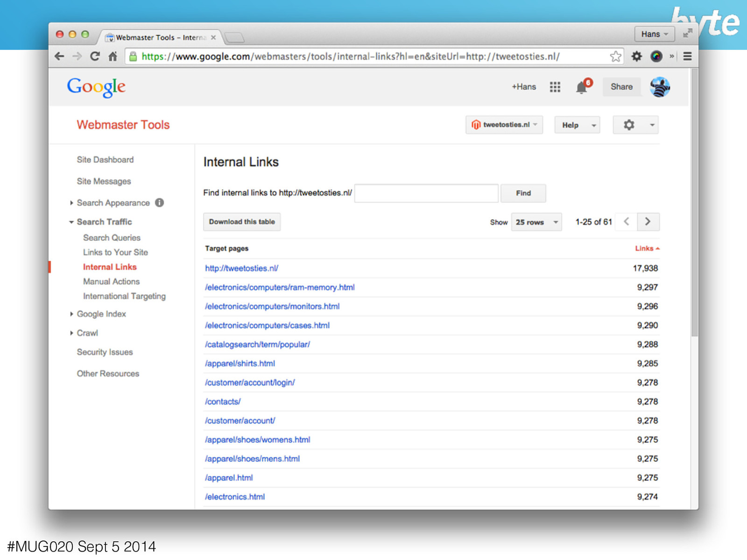The image size is (747, 560).
Task: Open the http://tweetosties.nl/ target page link
Action: coord(241,268)
